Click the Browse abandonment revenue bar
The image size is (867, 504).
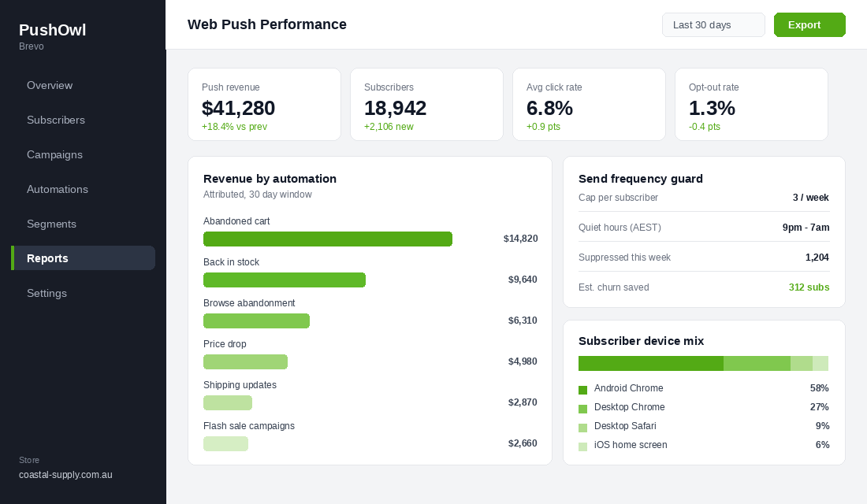[x=257, y=321]
